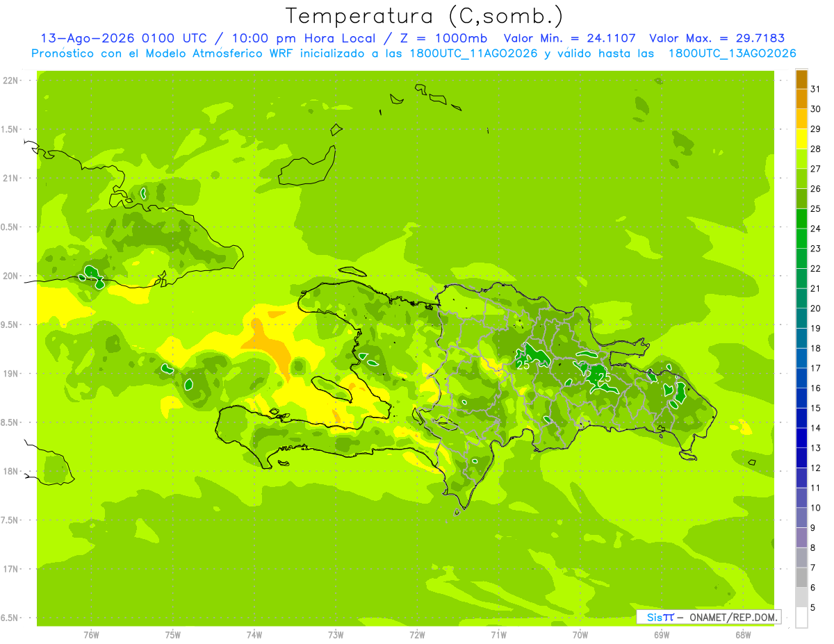Viewport: 834px width, 644px height.
Task: Select the "20N" latitude axis label
Action: click(x=10, y=276)
